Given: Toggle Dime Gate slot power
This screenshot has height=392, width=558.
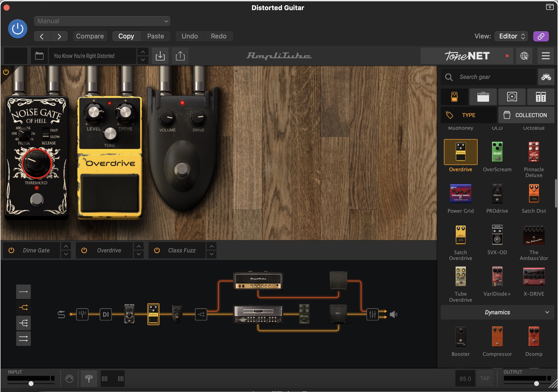Looking at the screenshot, I should point(11,250).
